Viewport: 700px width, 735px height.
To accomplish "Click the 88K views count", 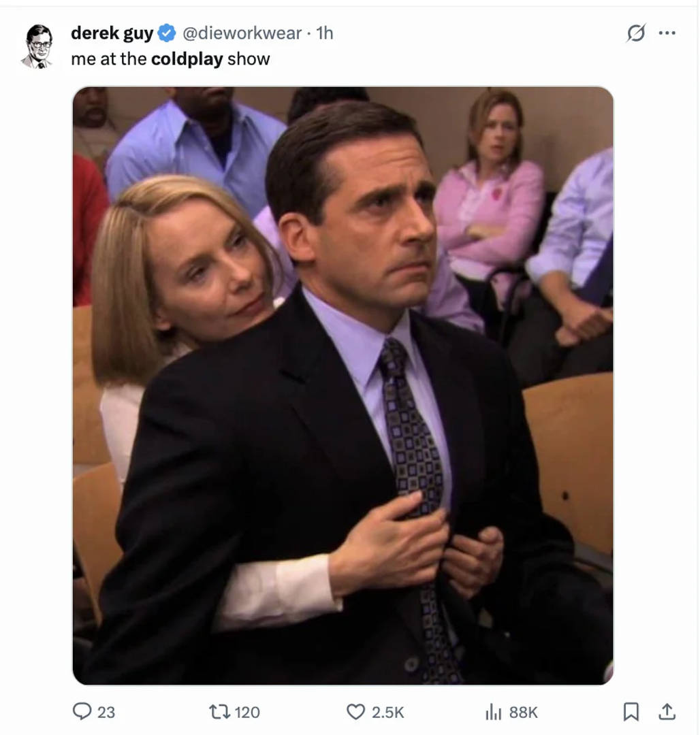I will point(524,713).
